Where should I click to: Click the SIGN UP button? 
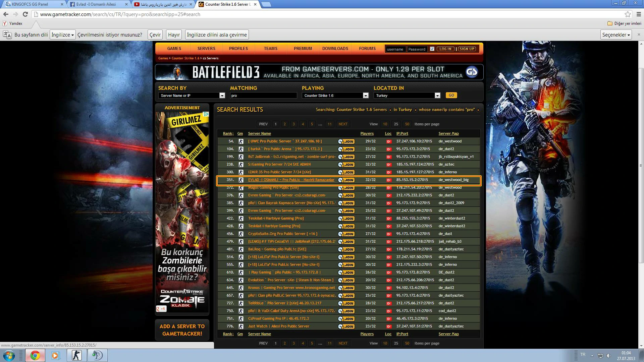pyautogui.click(x=467, y=49)
